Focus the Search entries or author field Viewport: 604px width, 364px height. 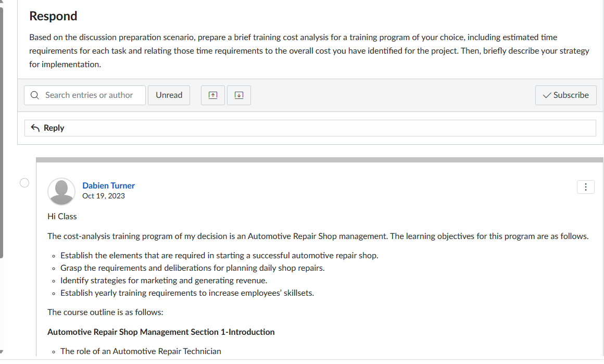click(85, 95)
